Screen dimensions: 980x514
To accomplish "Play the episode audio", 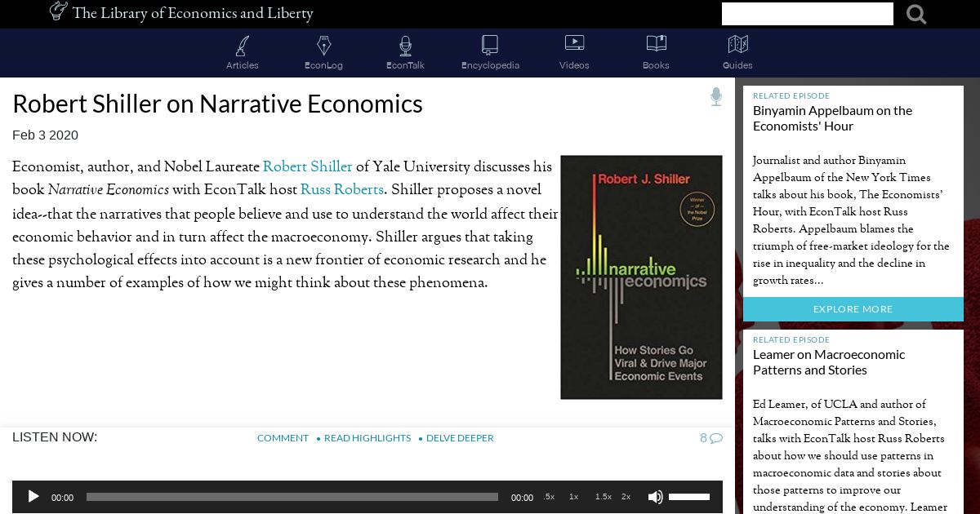I will (x=33, y=496).
